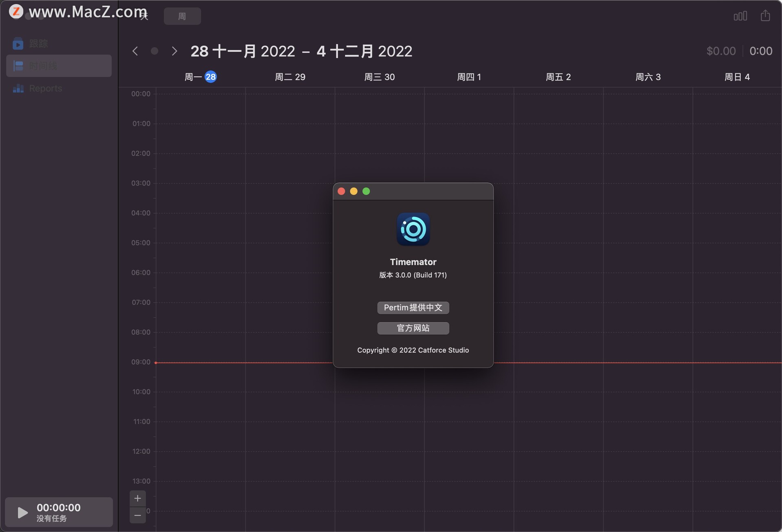The width and height of the screenshot is (782, 532).
Task: Go to the next week with right chevron
Action: pos(174,51)
